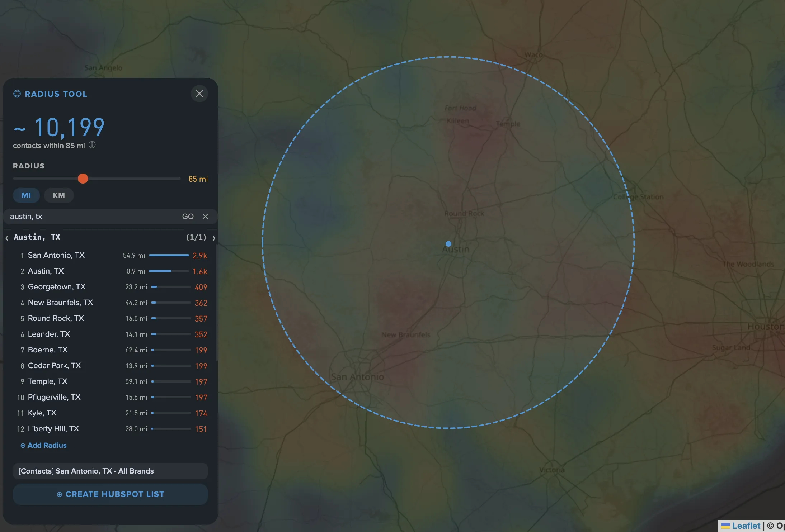This screenshot has width=785, height=532.
Task: Click the left chevron beside Austin, TX
Action: pos(7,237)
